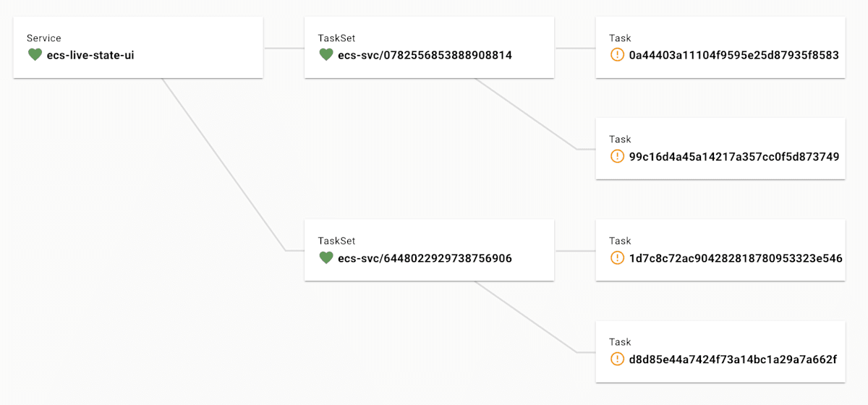Open the ecs-live-state-ui Service node

click(x=138, y=47)
